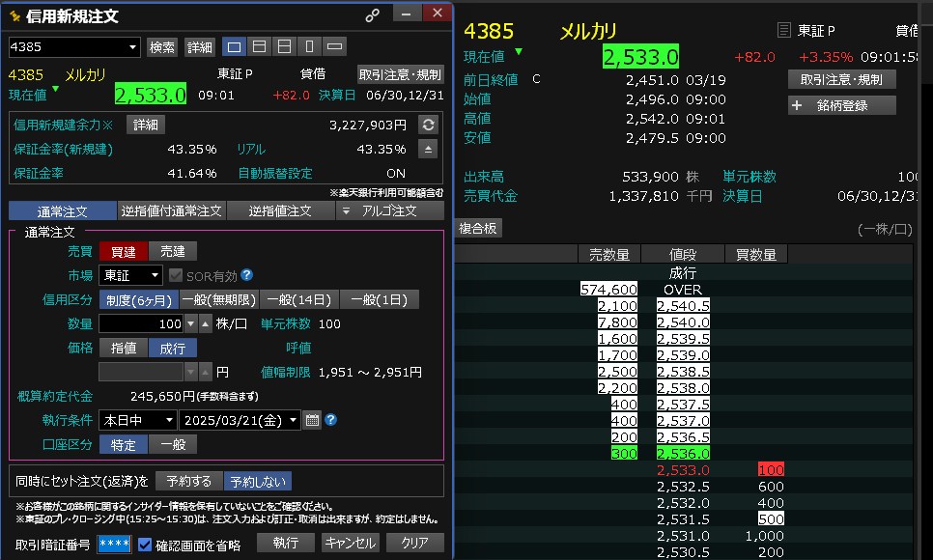Image resolution: width=933 pixels, height=560 pixels.
Task: Select the single-pane layout icon
Action: tap(235, 46)
